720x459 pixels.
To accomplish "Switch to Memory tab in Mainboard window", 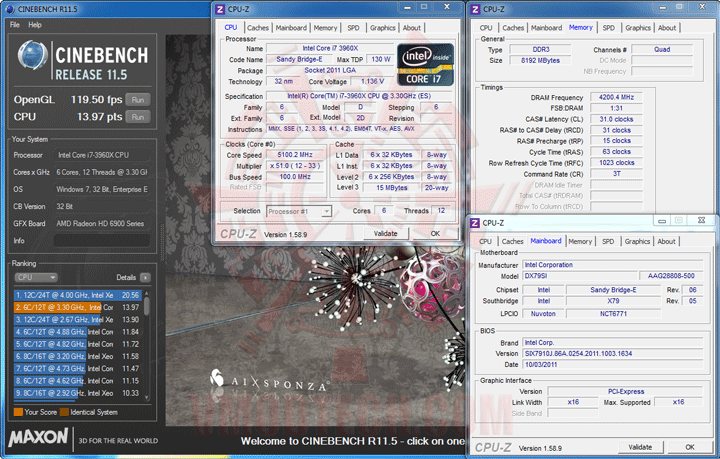I will [x=580, y=241].
